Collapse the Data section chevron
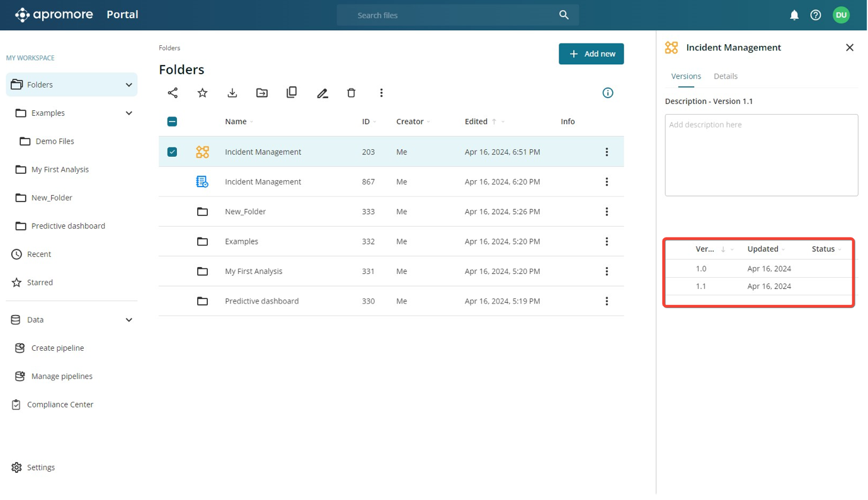This screenshot has height=500, width=868. pyautogui.click(x=129, y=320)
